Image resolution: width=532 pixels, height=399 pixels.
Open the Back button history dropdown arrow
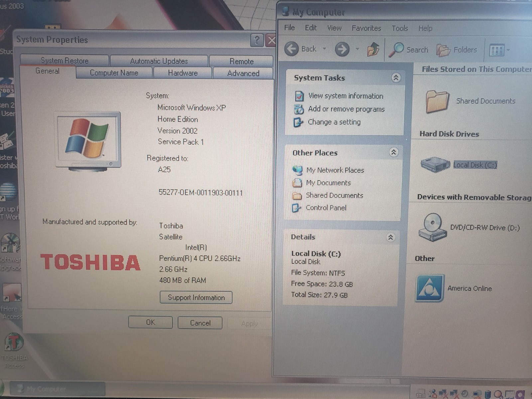coord(324,49)
